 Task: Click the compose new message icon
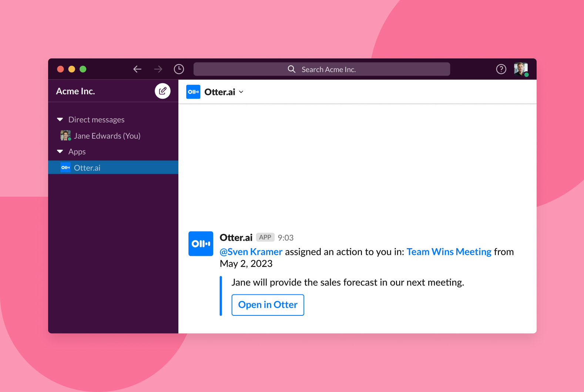[x=162, y=91]
